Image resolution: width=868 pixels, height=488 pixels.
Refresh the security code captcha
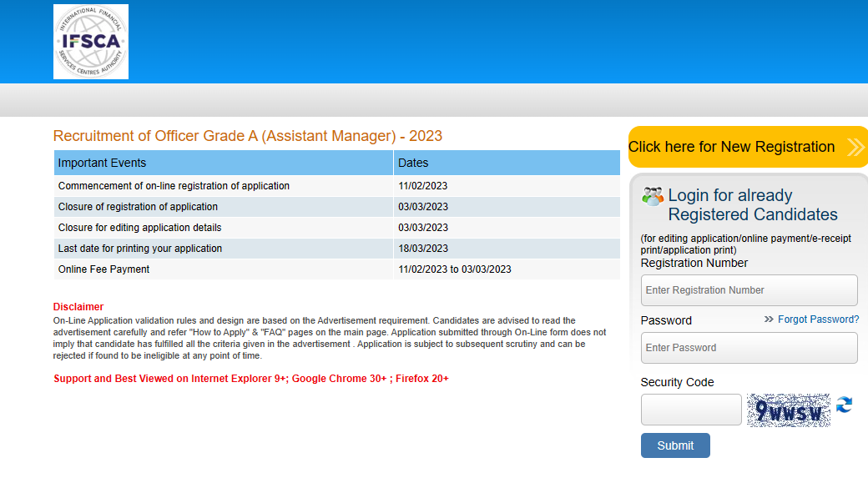coord(844,405)
